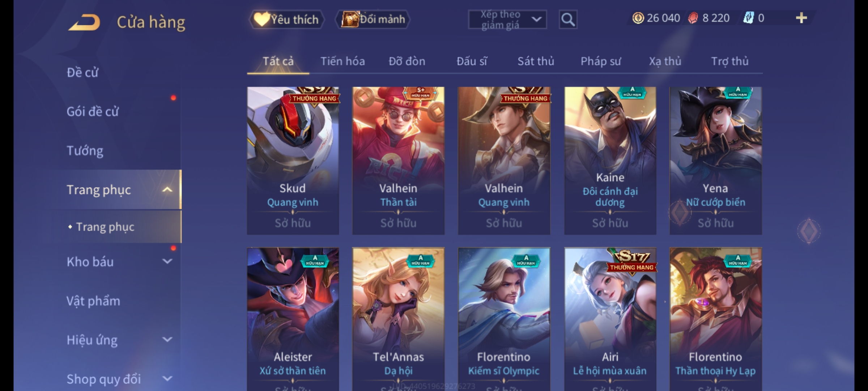Go to Tướng in the sidebar
This screenshot has width=868, height=391.
pyautogui.click(x=85, y=151)
